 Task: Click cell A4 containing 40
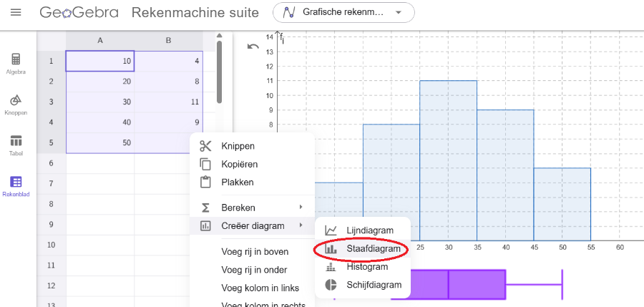pos(100,122)
